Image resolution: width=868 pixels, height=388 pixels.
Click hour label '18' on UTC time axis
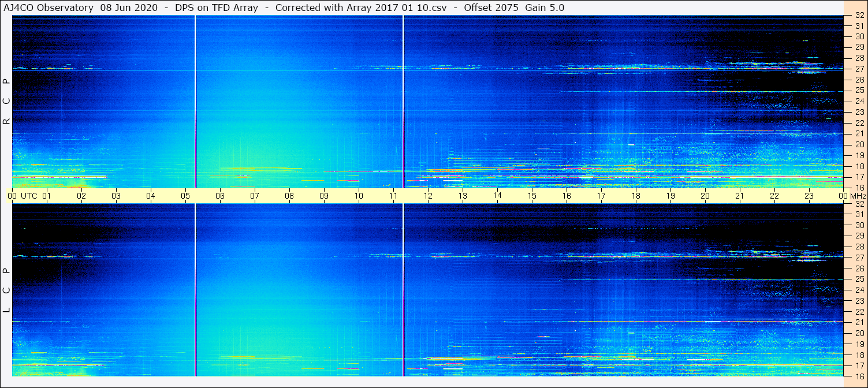coord(636,196)
